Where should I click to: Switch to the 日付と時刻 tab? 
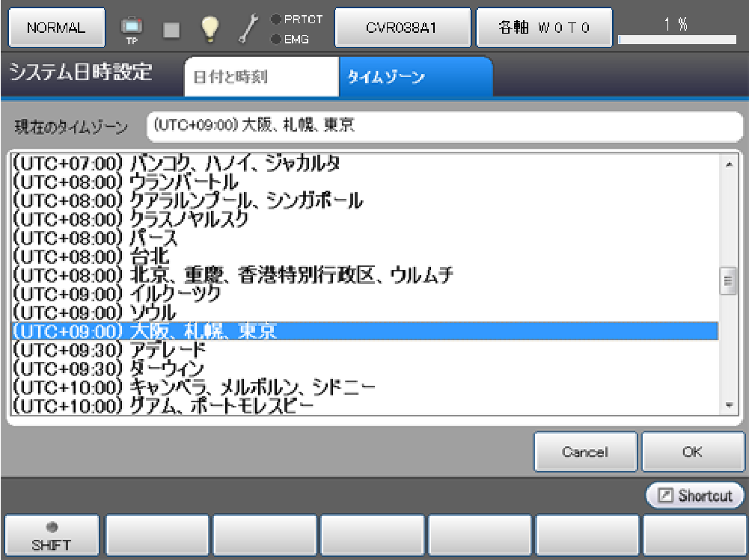pos(260,77)
